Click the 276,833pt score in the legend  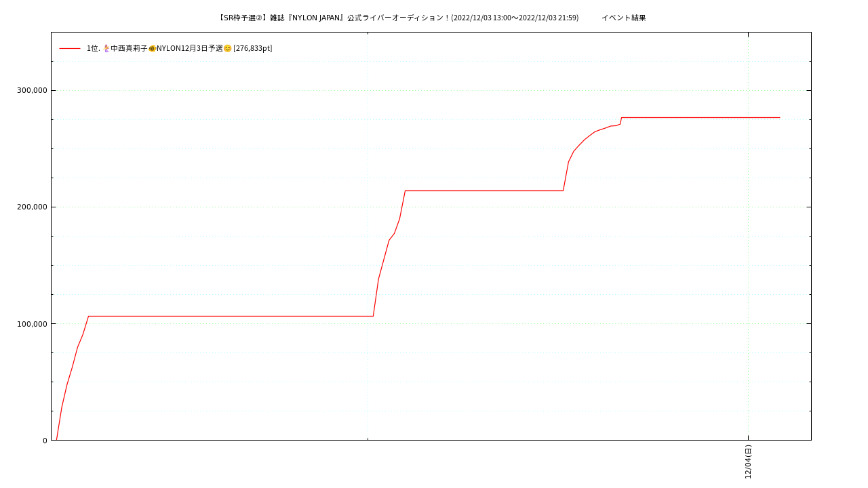point(253,48)
